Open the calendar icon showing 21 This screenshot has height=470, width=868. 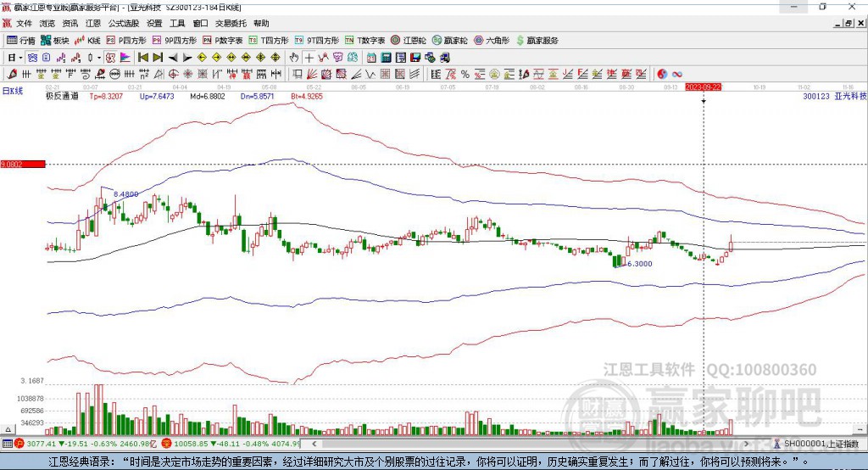tap(371, 58)
